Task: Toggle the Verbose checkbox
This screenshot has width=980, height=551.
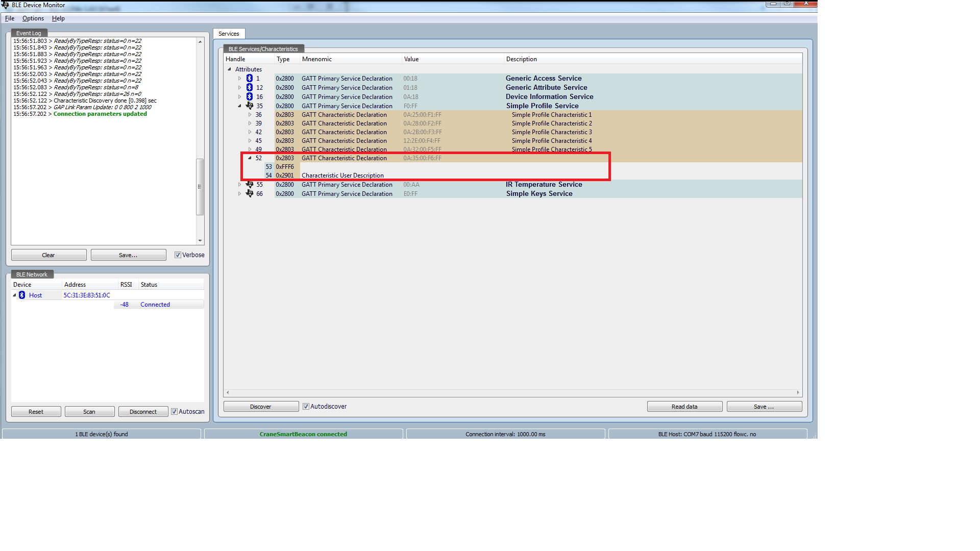Action: pyautogui.click(x=178, y=255)
